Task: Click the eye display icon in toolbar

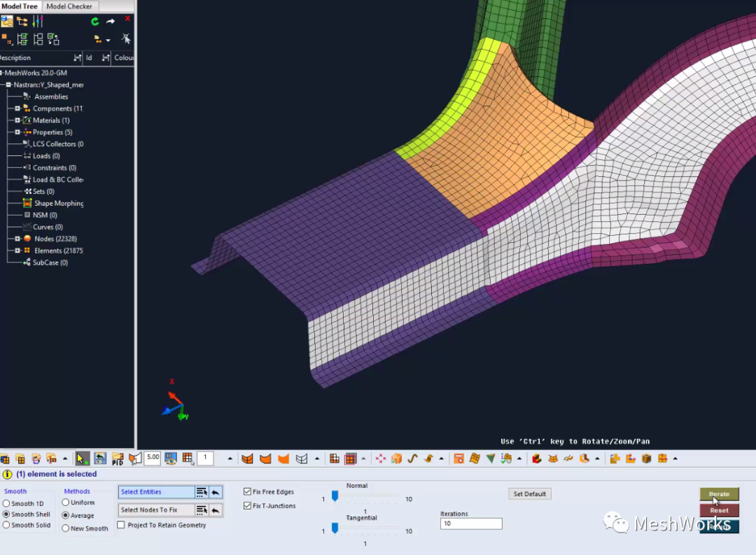Action: 170,458
